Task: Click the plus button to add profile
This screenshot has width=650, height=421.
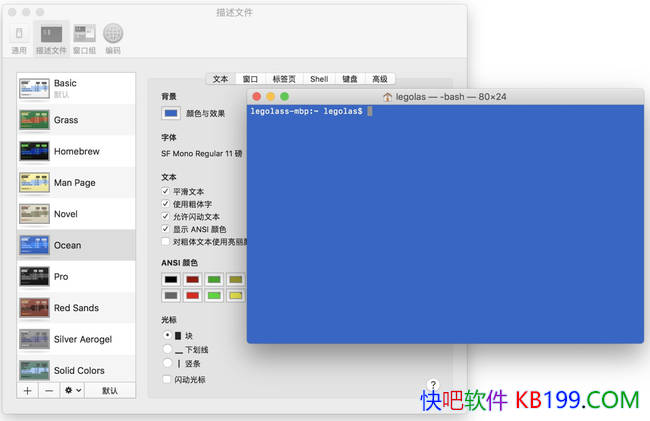Action: (x=27, y=390)
